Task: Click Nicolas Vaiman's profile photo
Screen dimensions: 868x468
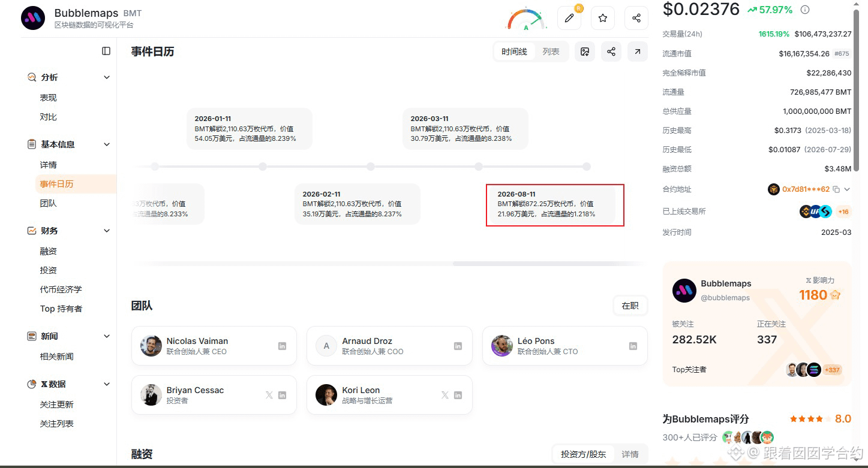Action: [151, 346]
